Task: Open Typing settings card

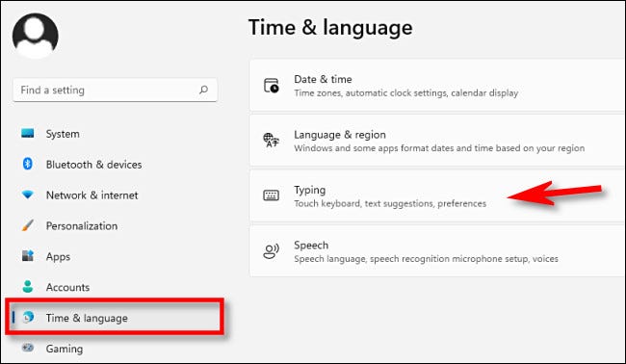Action: (x=437, y=195)
